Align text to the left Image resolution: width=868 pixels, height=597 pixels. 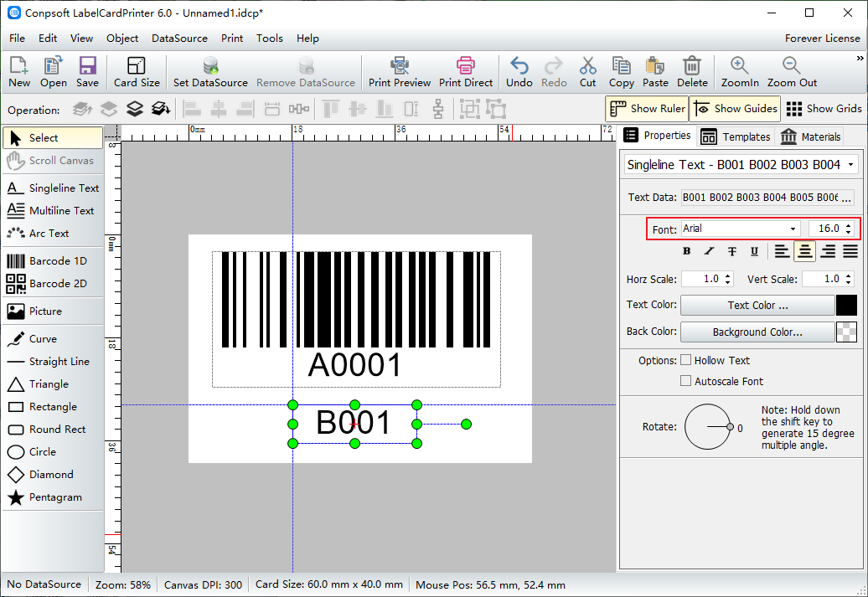782,251
